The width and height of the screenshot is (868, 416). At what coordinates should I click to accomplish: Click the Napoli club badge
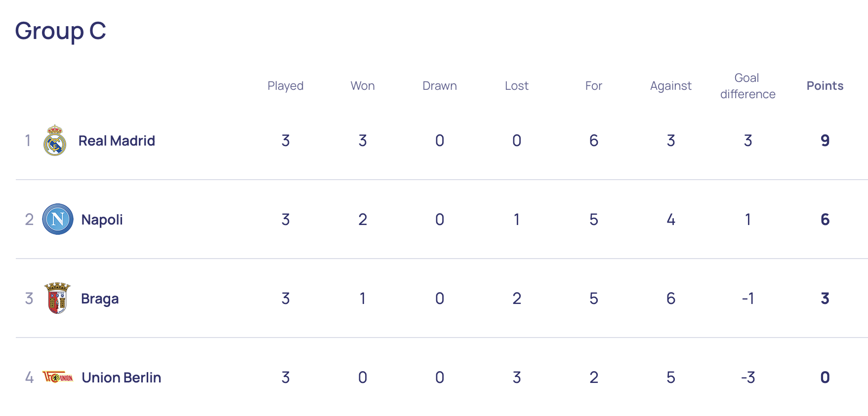(58, 219)
